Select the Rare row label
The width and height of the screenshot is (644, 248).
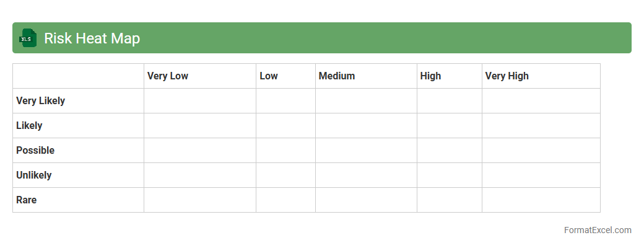point(27,200)
